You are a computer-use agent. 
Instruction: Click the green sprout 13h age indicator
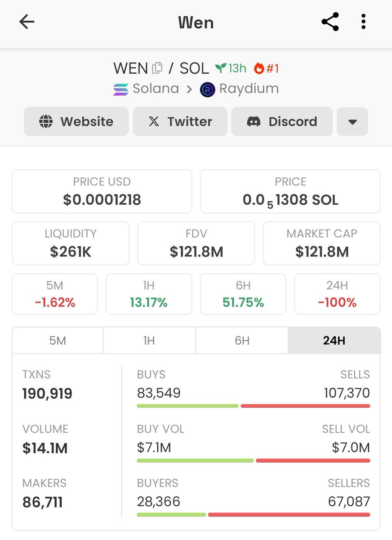231,68
